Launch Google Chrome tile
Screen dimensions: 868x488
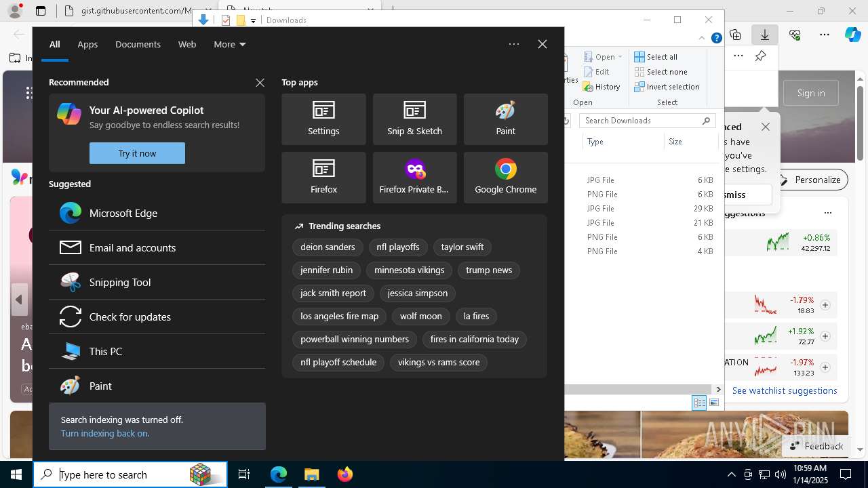tap(505, 178)
